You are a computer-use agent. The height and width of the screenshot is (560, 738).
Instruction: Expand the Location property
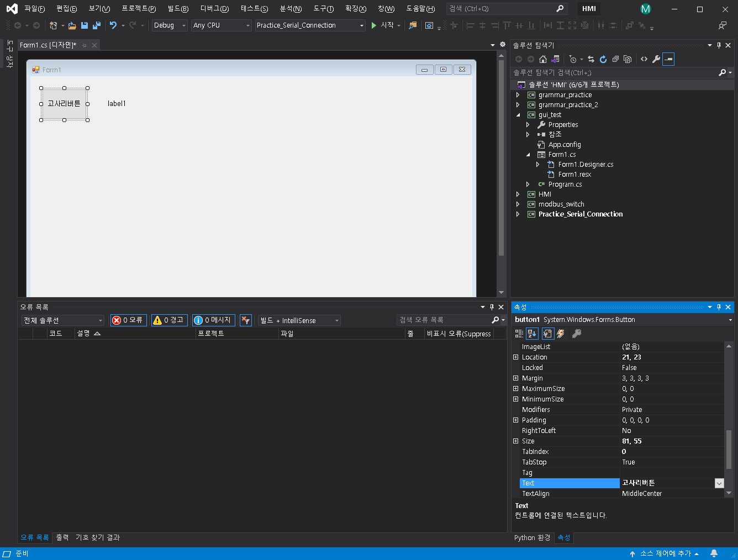[515, 357]
